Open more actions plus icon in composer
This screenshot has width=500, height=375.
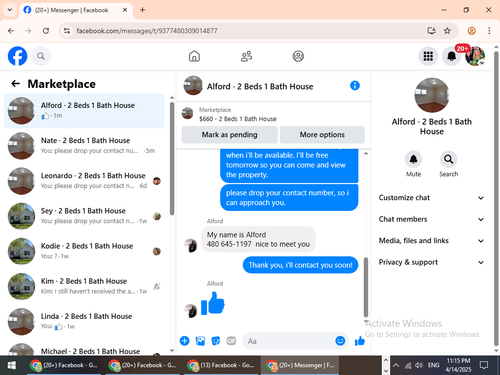click(184, 341)
